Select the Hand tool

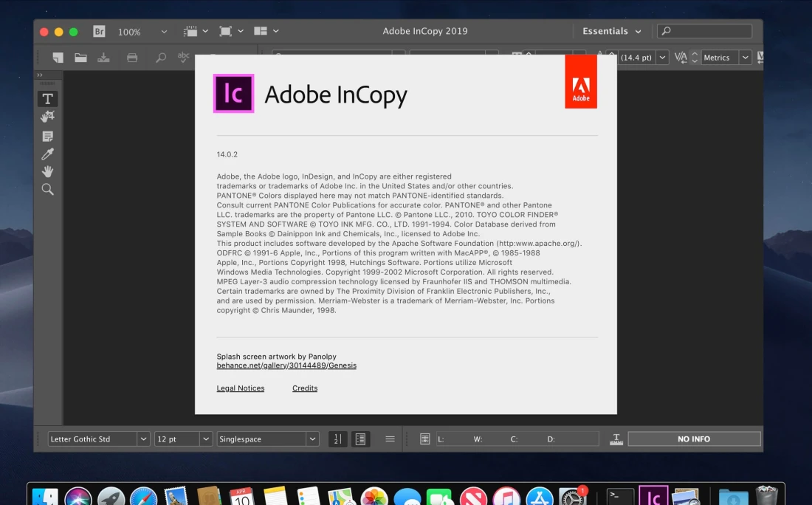[x=47, y=171]
